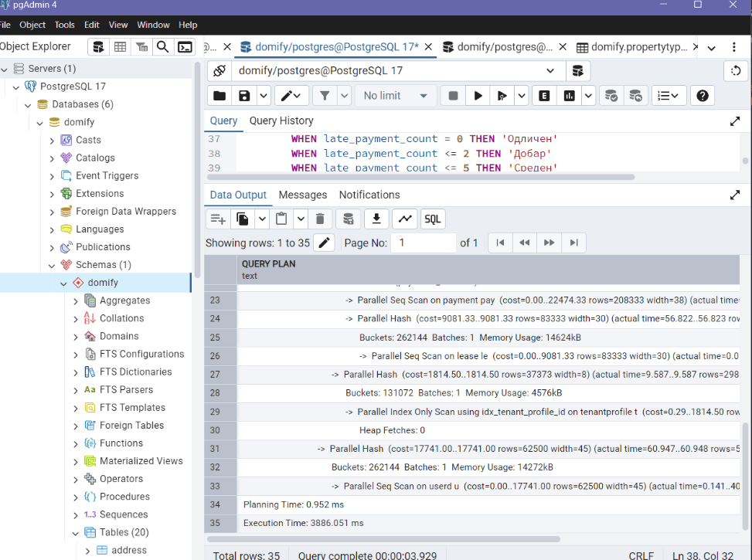Download query results as file
This screenshot has width=752, height=560.
pyautogui.click(x=376, y=219)
